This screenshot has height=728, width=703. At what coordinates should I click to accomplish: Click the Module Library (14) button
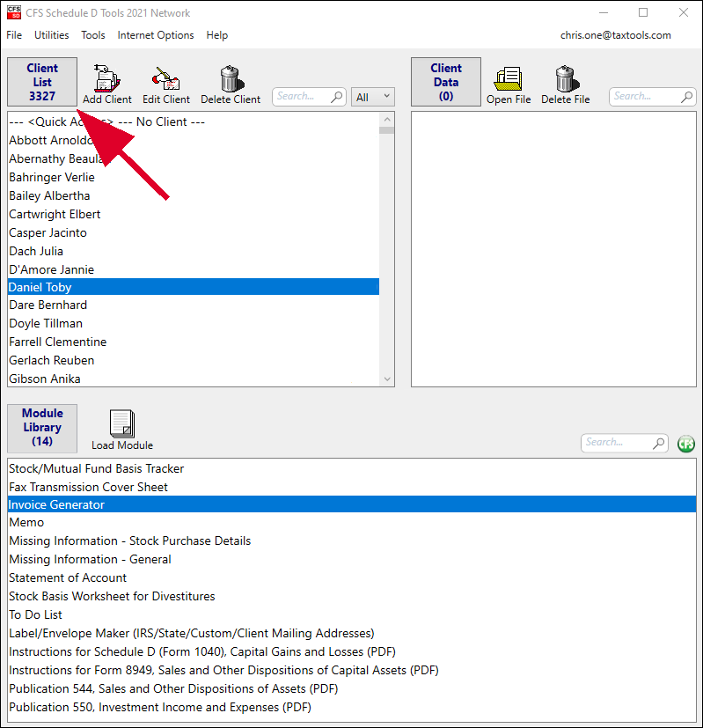click(42, 428)
